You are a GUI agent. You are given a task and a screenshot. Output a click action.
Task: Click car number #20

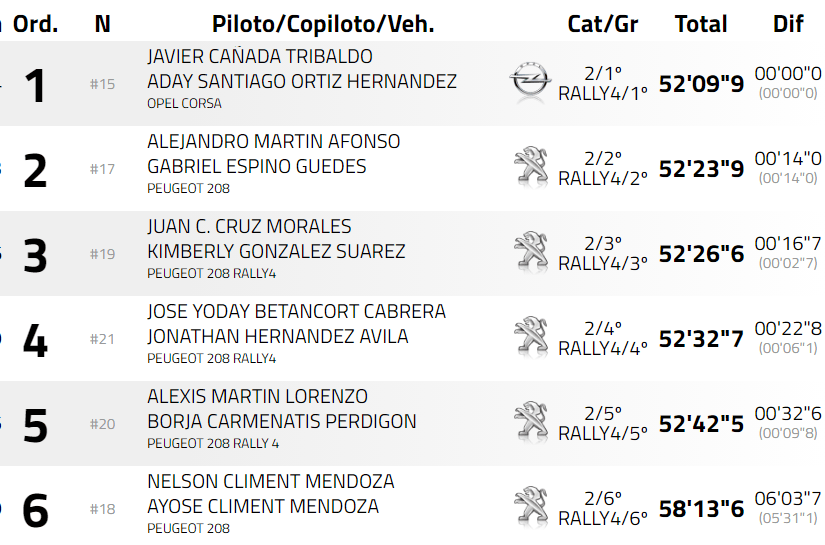(102, 424)
